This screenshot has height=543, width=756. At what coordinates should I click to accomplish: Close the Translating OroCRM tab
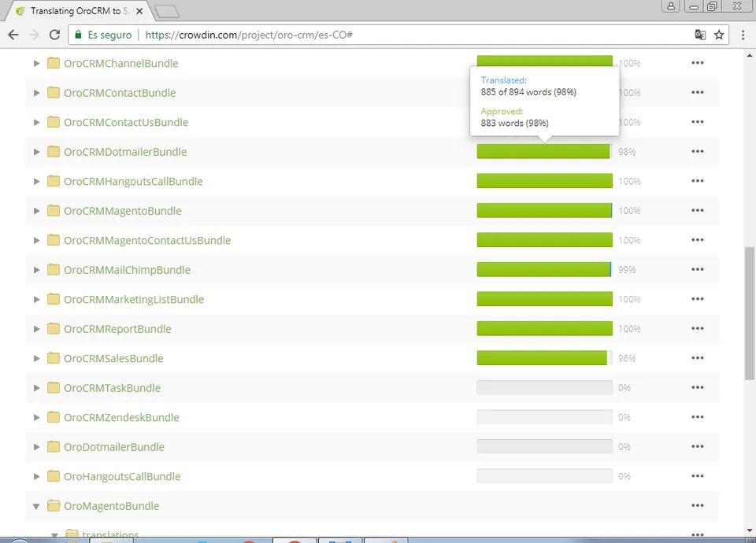[x=139, y=11]
